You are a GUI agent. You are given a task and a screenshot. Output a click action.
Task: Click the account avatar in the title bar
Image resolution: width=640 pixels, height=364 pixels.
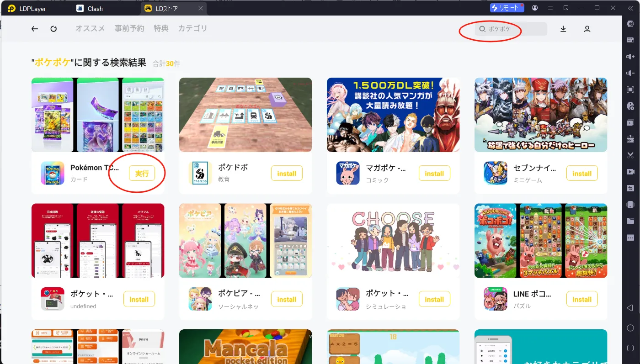(x=535, y=8)
